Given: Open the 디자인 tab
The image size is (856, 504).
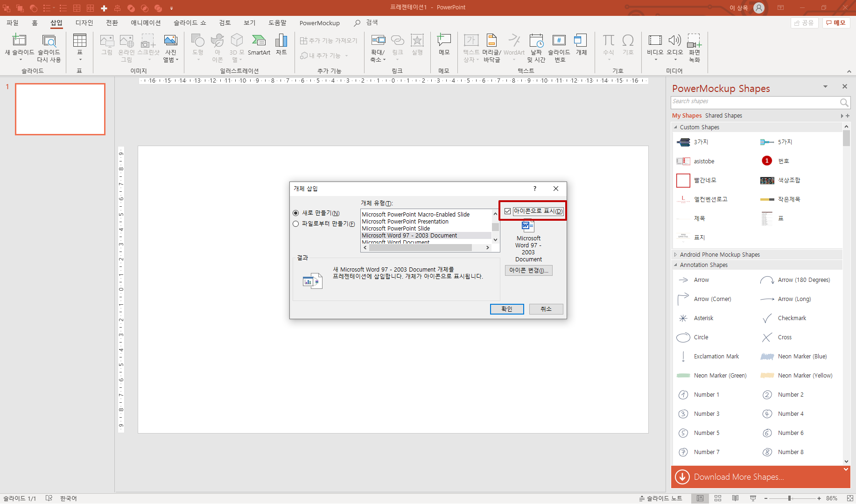Looking at the screenshot, I should (84, 23).
